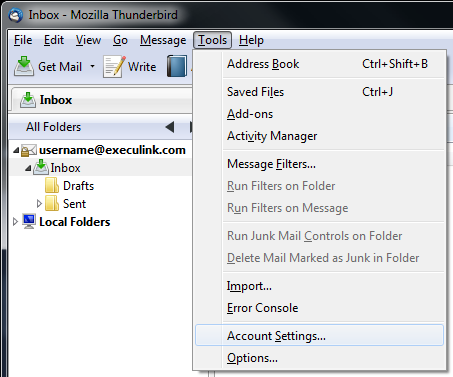
Task: Click the Drafts folder icon
Action: click(x=52, y=186)
